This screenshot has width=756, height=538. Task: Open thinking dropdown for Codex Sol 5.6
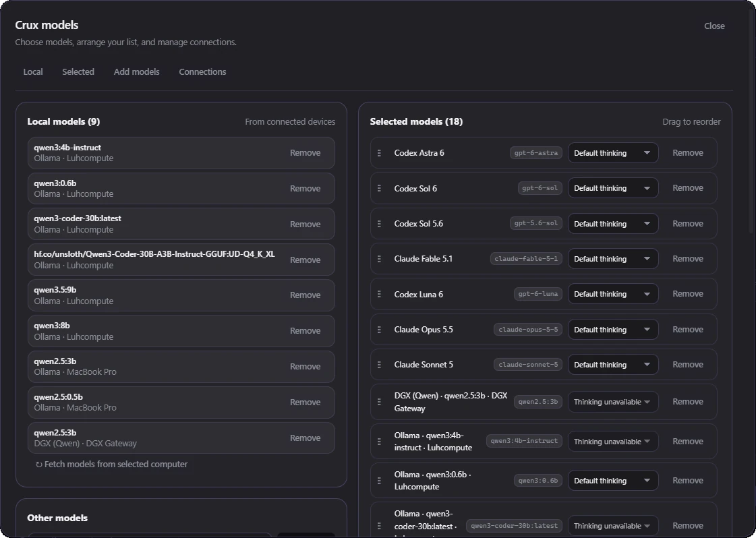click(613, 224)
